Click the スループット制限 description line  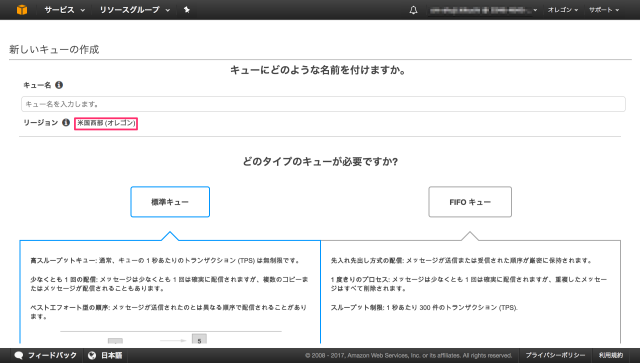click(x=424, y=307)
